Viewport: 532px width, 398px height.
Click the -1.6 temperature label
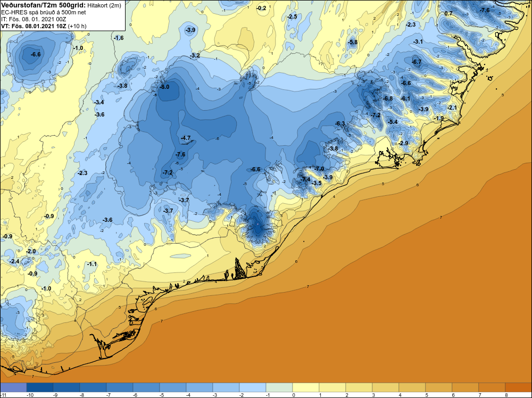coord(119,38)
